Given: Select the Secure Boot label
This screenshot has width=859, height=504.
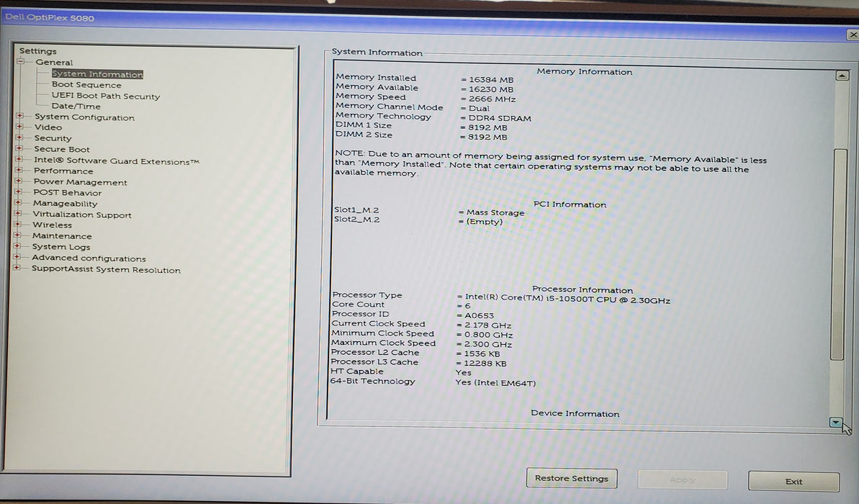Looking at the screenshot, I should (x=61, y=149).
